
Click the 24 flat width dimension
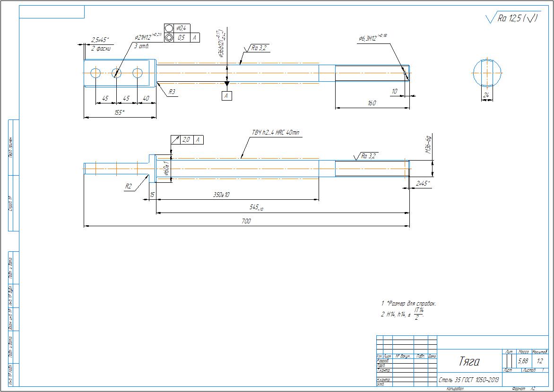click(485, 95)
